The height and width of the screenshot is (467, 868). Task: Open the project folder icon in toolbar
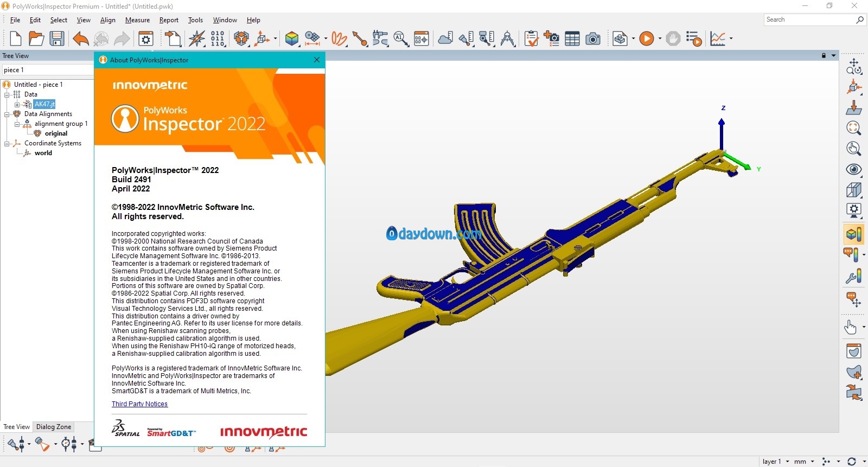(36, 39)
